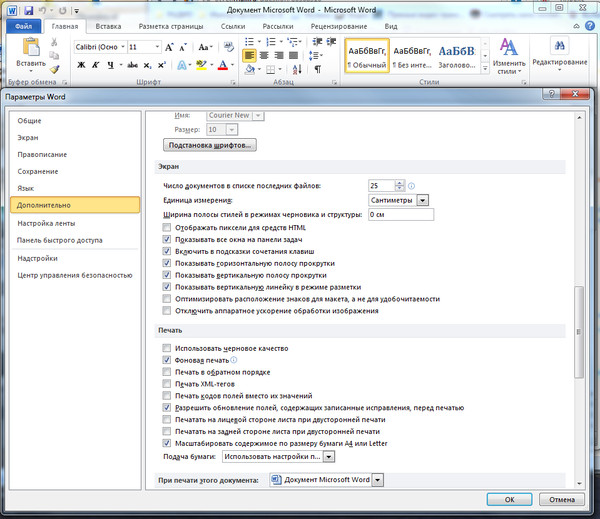
Task: Align text right
Action: tap(279, 55)
